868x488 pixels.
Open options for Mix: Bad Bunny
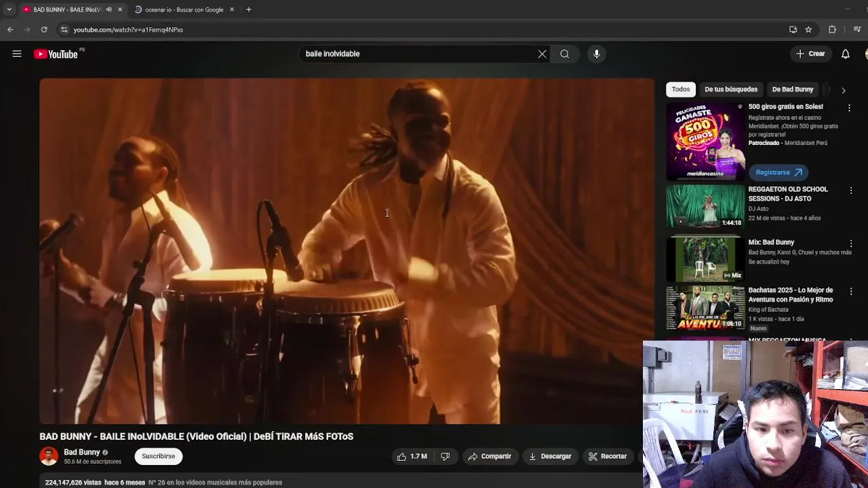[x=850, y=243]
